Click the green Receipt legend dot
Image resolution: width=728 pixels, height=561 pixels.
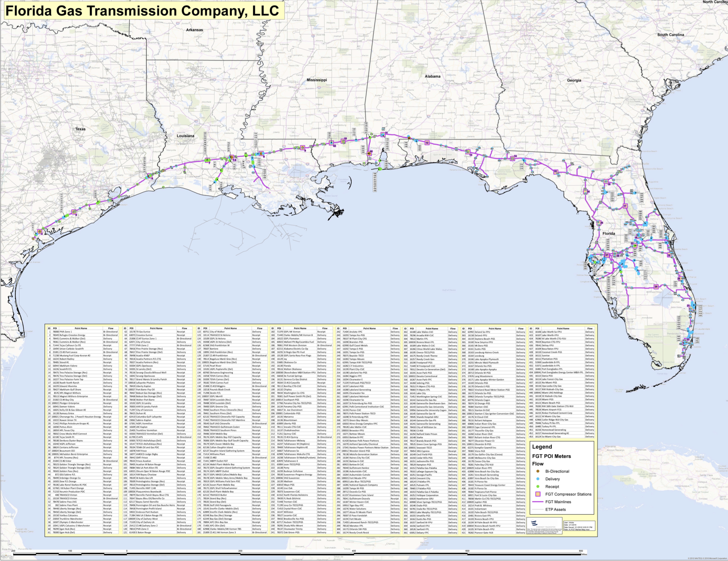pos(538,487)
